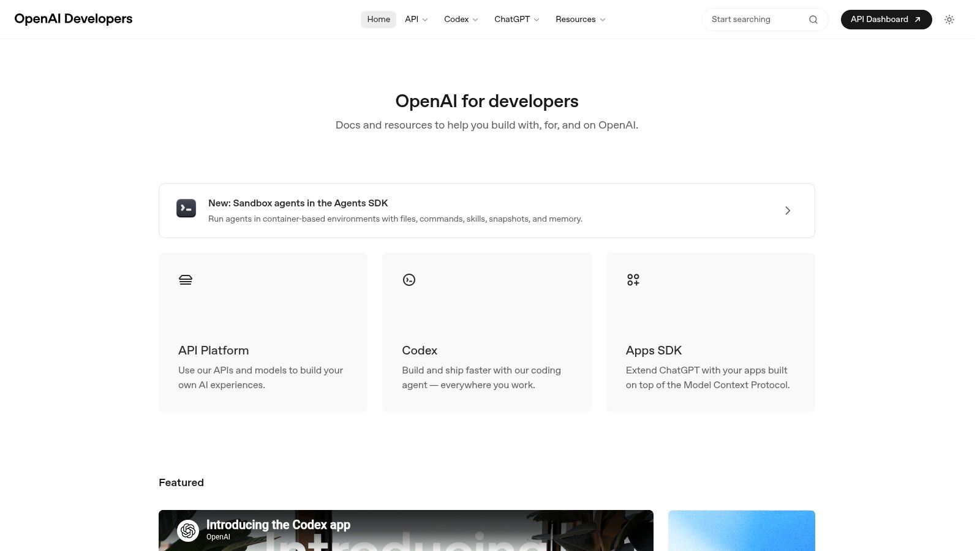Click the arrow icon on API Dashboard
980x551 pixels.
point(918,20)
